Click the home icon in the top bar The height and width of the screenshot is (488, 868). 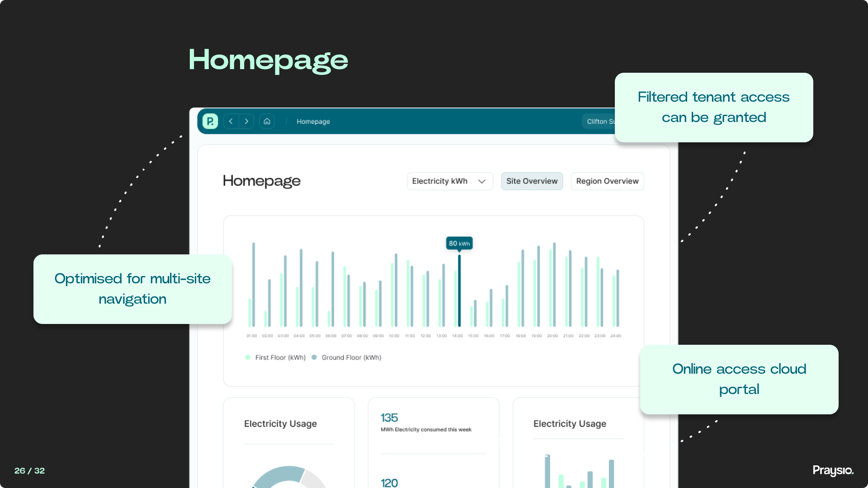267,121
